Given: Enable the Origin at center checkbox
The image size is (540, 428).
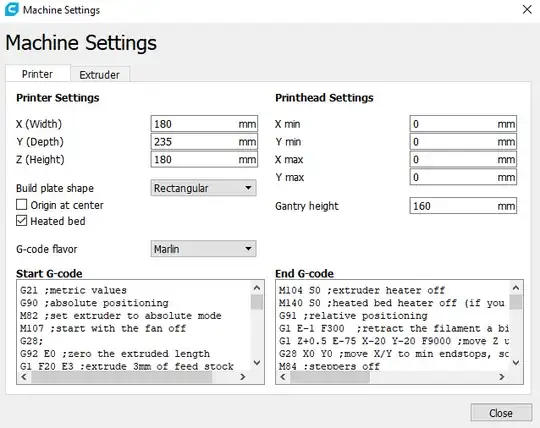Looking at the screenshot, I should click(x=21, y=205).
